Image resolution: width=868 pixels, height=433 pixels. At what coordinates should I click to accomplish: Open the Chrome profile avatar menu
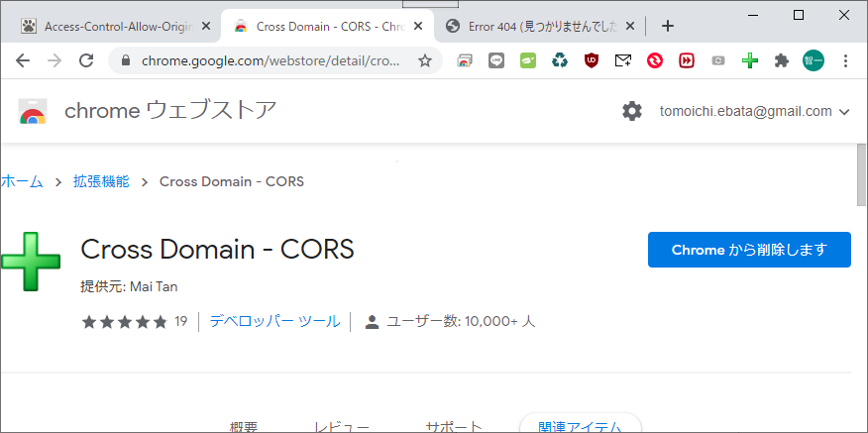pyautogui.click(x=814, y=60)
